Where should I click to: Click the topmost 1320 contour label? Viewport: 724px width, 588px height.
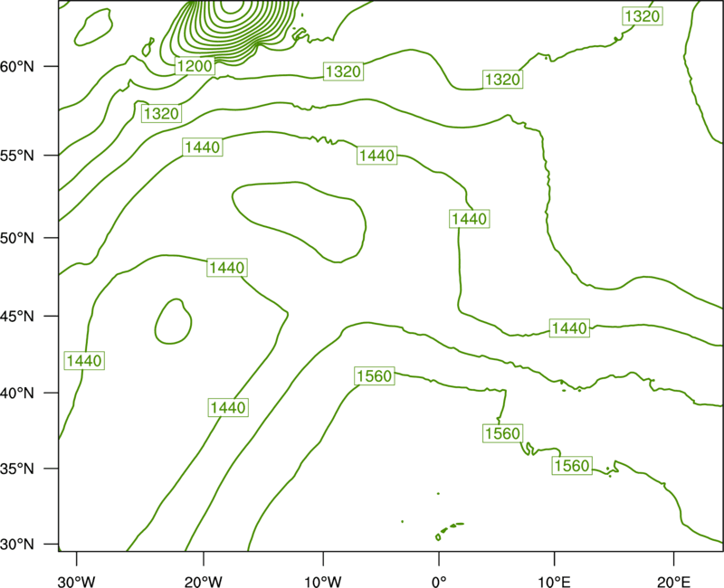click(643, 16)
